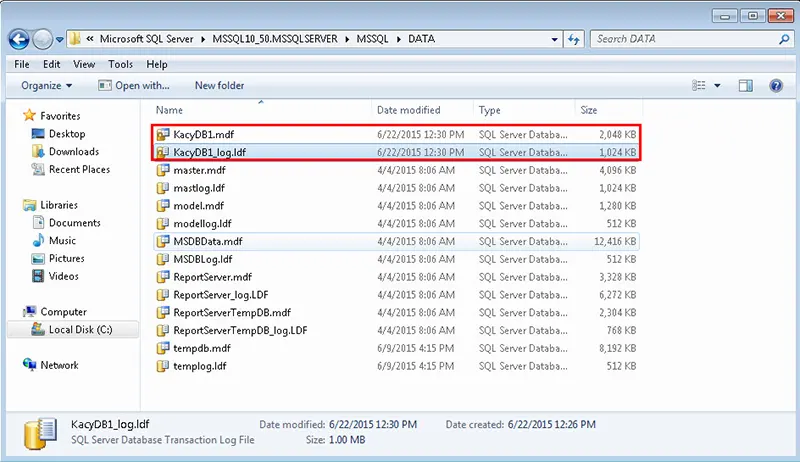Expand the address bar history dropdown

pos(554,39)
